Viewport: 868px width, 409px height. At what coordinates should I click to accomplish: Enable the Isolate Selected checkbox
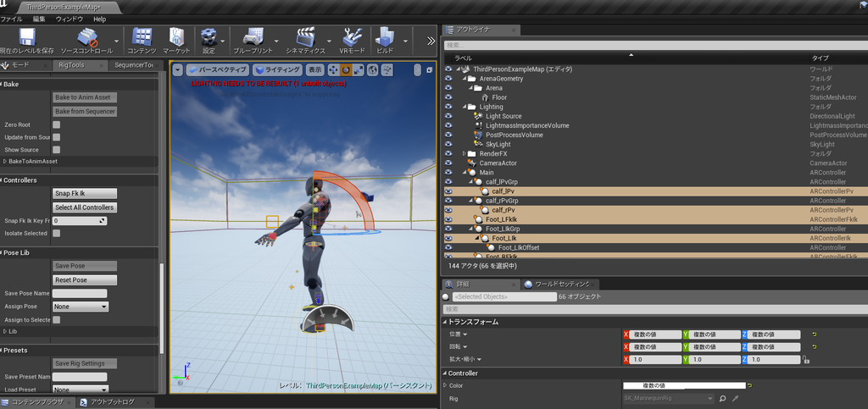57,233
